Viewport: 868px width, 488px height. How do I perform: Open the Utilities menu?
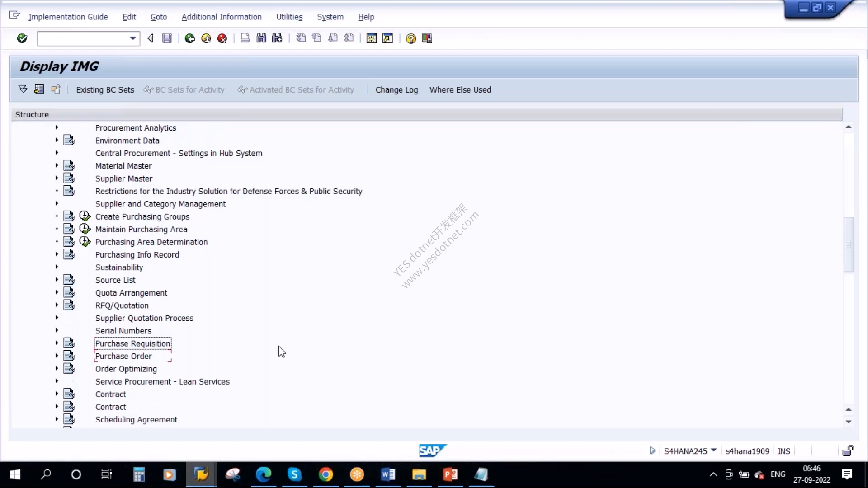(x=289, y=17)
